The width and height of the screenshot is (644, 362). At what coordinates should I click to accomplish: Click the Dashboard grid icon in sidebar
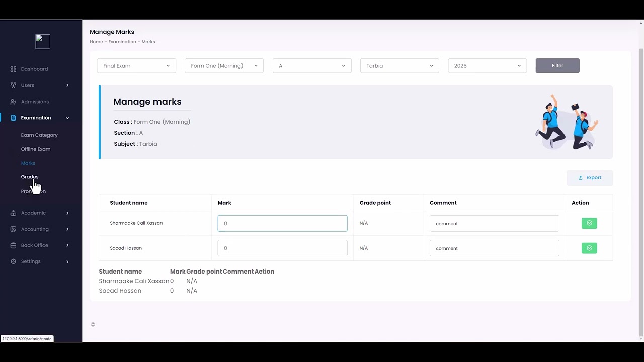click(13, 69)
